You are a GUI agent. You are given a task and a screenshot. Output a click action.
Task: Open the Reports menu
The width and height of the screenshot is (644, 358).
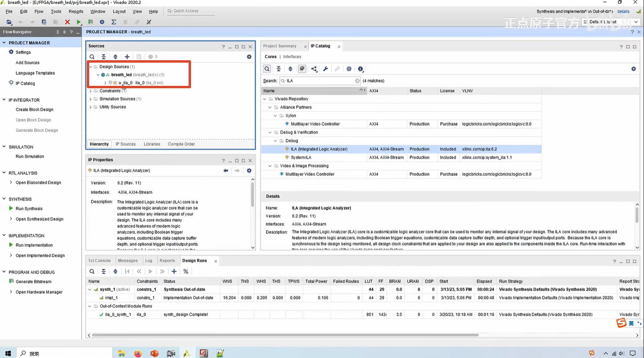[76, 11]
